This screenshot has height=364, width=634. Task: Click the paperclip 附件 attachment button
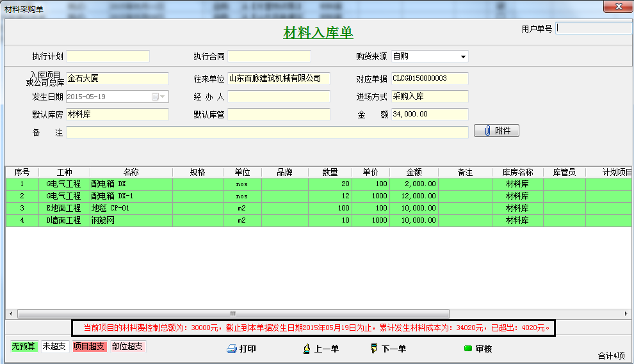pyautogui.click(x=496, y=131)
